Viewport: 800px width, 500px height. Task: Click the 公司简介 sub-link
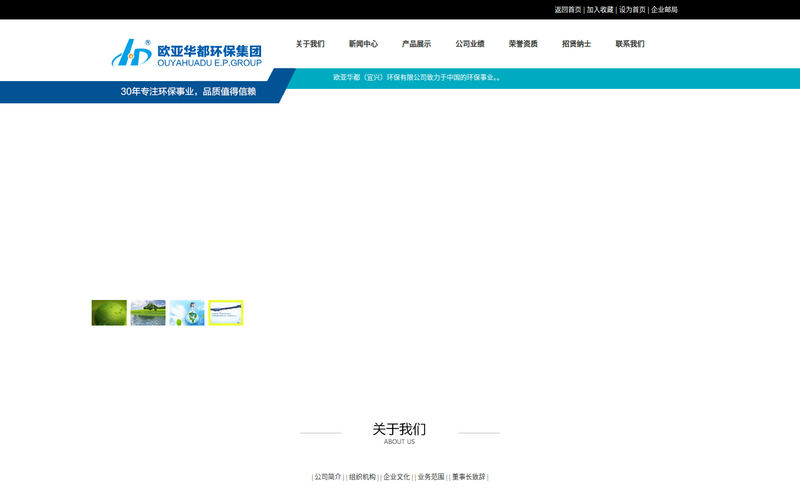pos(328,477)
